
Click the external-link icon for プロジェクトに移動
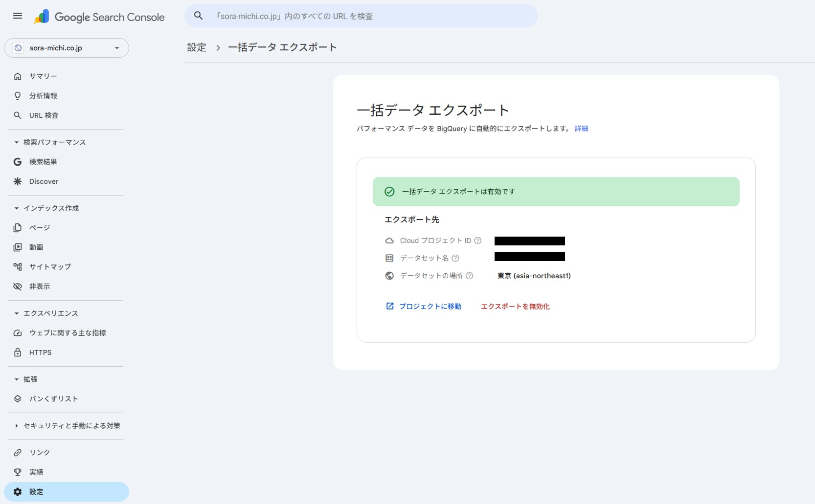pos(390,306)
